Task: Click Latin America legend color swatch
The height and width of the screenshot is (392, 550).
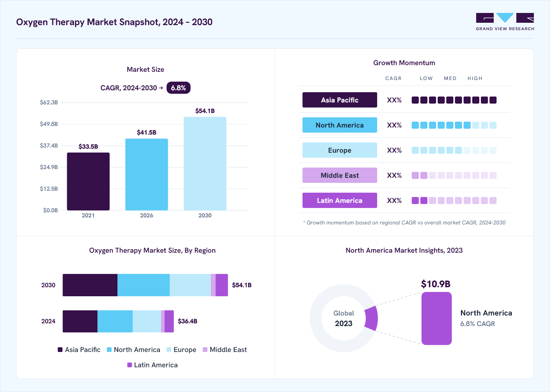Action: click(x=130, y=365)
